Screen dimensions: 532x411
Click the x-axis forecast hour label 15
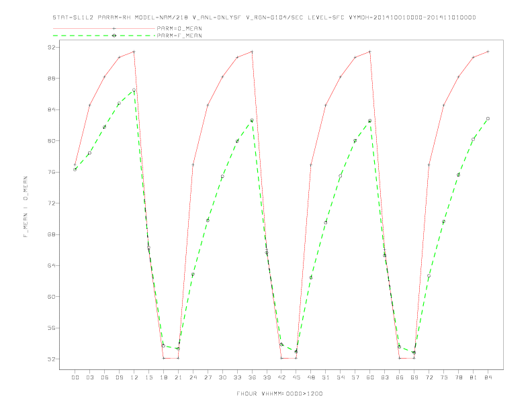point(148,377)
